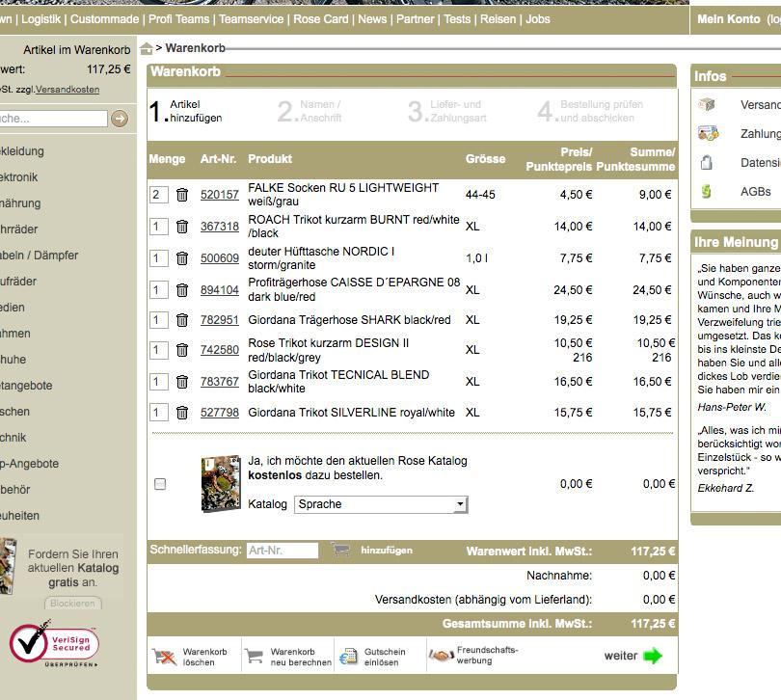Click the Freundschaftswerbung handshake icon
The width and height of the screenshot is (781, 700).
[x=441, y=655]
